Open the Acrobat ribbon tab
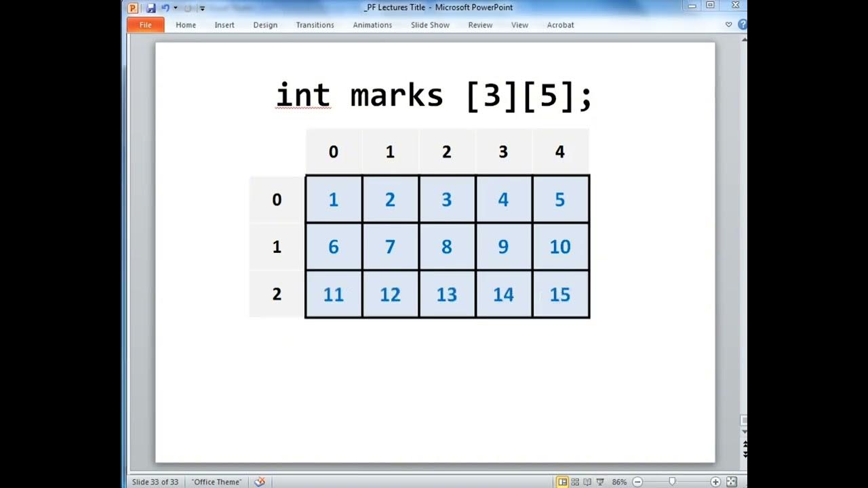868x488 pixels. (x=560, y=25)
